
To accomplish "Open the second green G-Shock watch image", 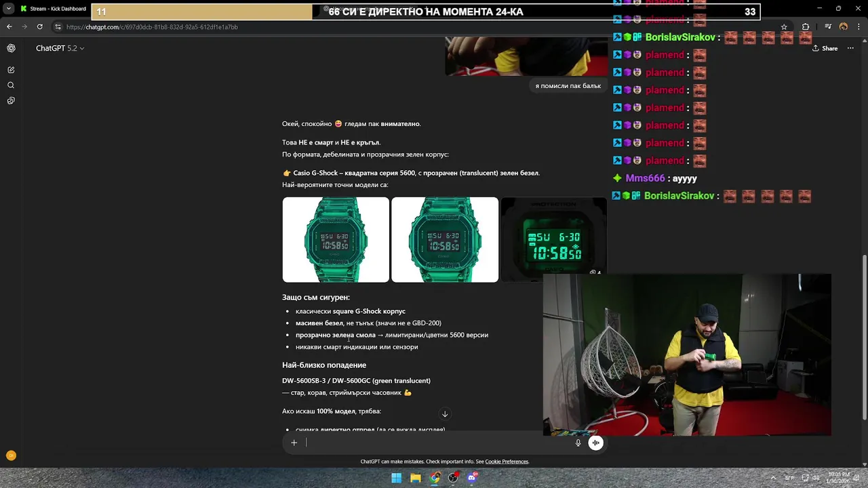I will click(445, 239).
